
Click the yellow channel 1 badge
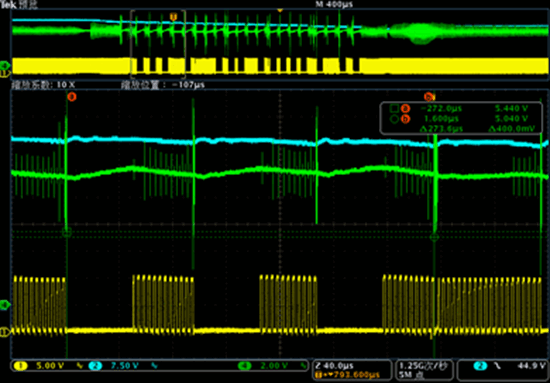click(21, 366)
